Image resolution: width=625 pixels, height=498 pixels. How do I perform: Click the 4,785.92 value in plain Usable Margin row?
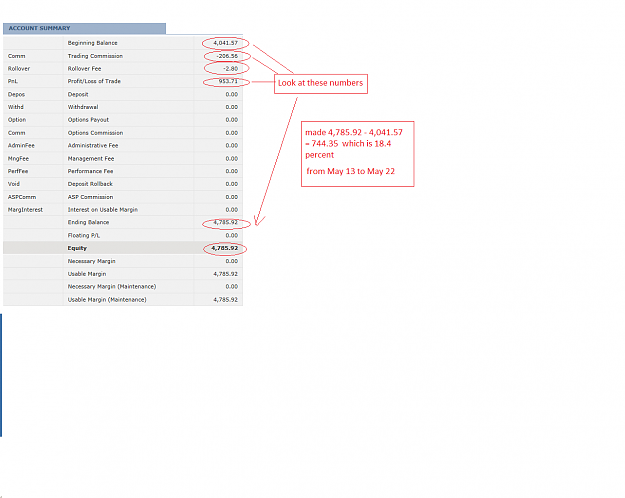(226, 274)
